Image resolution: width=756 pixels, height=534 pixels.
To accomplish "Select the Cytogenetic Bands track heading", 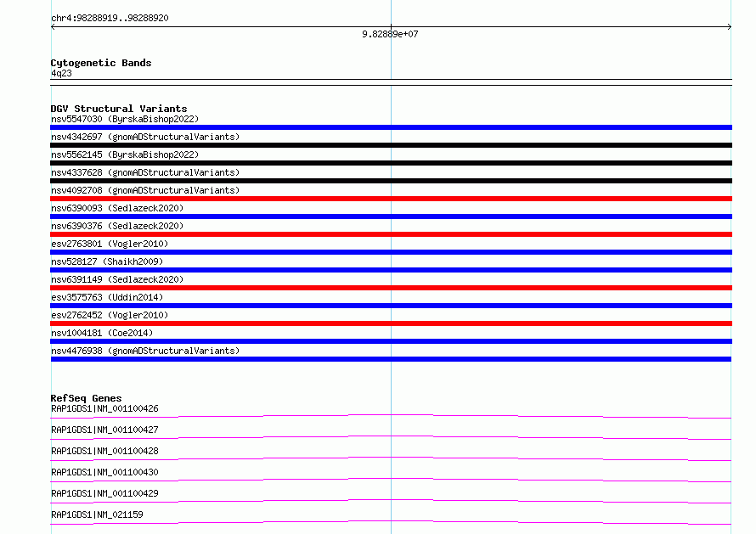I will (x=101, y=63).
